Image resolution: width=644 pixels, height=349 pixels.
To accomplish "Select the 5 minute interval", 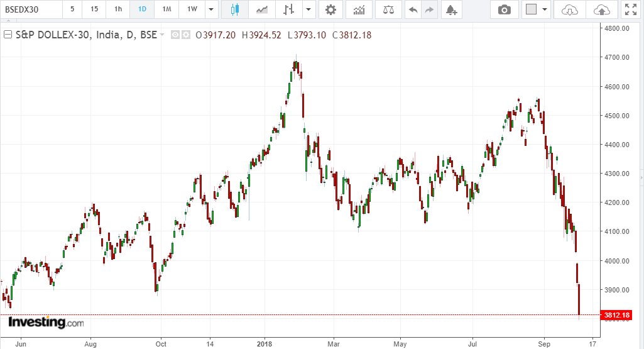I will point(72,9).
